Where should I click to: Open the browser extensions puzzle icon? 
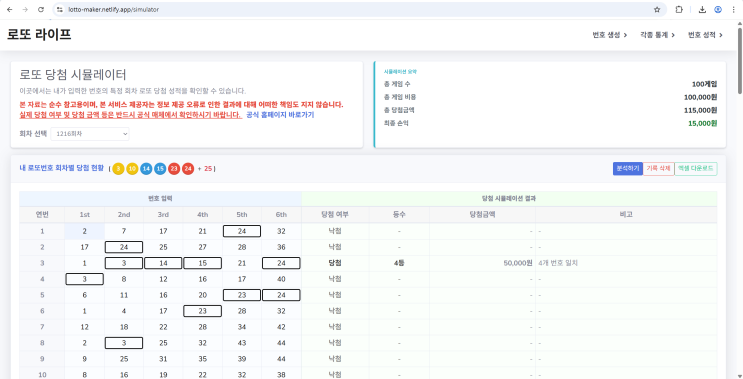coord(679,9)
